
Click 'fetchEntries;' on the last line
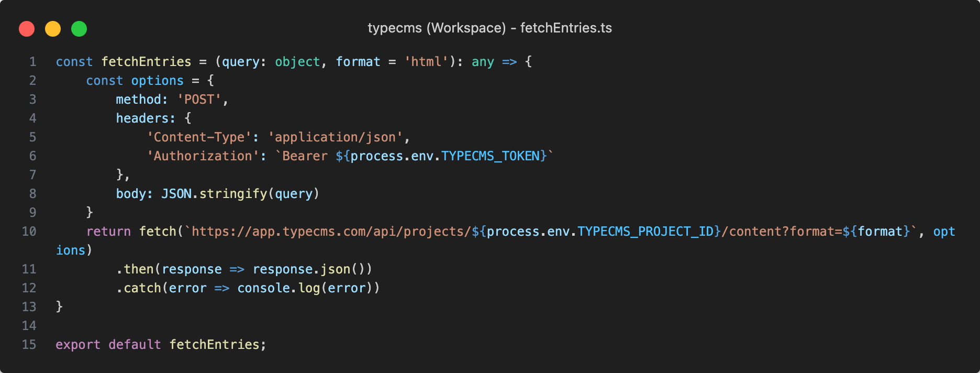click(218, 345)
